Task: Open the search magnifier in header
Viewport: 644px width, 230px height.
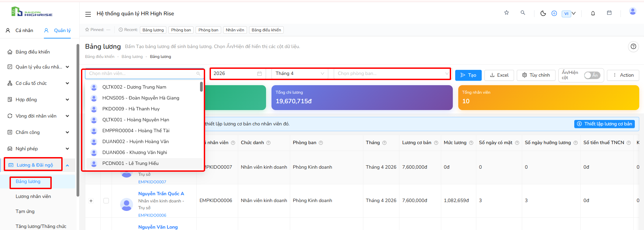Action: click(x=523, y=13)
